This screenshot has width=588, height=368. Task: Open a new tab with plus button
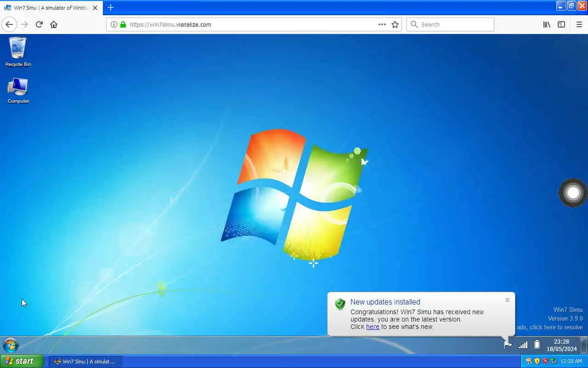click(111, 7)
